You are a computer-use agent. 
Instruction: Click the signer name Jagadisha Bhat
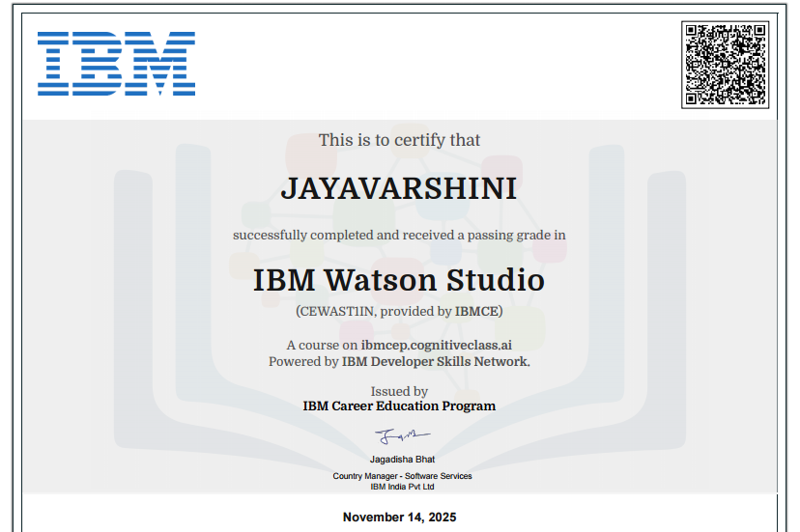(402, 460)
